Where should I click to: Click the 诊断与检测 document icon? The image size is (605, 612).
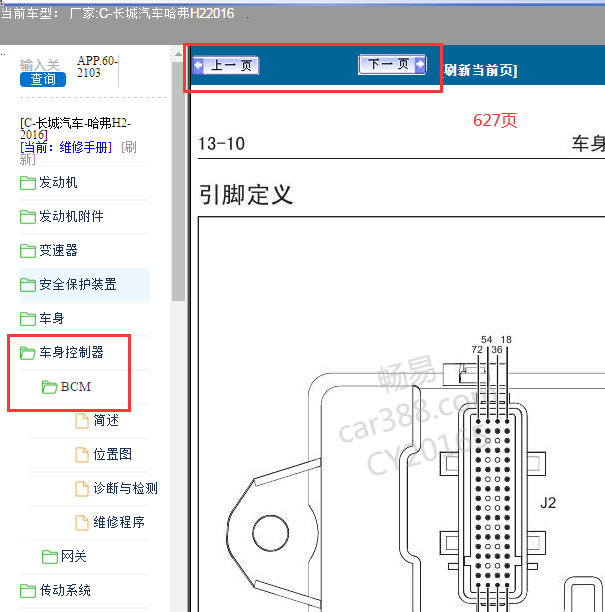(82, 489)
